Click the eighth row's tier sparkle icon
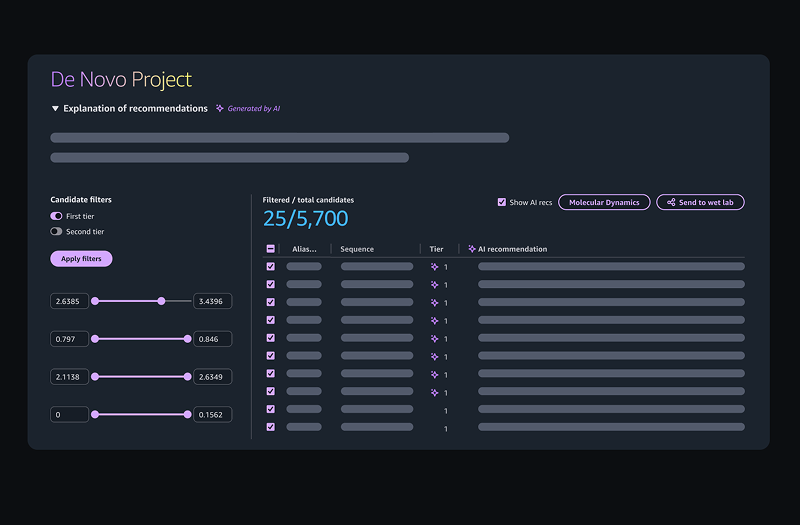800x525 pixels. (434, 393)
